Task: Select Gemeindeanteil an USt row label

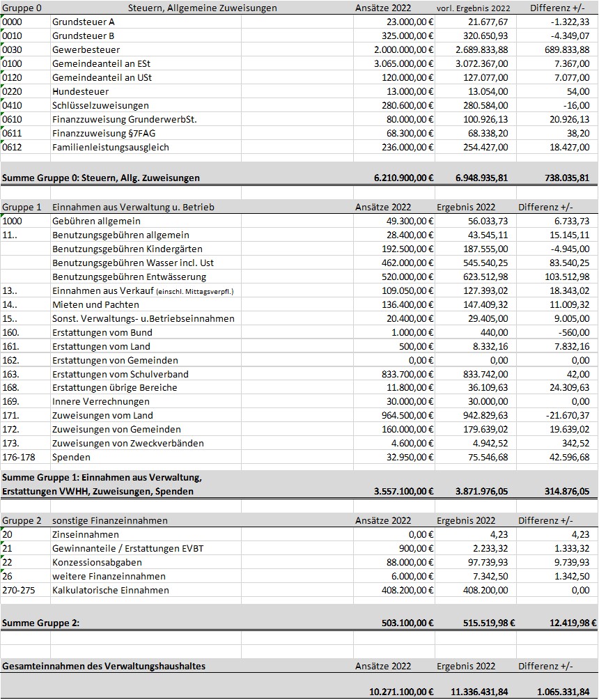Action: click(146, 77)
